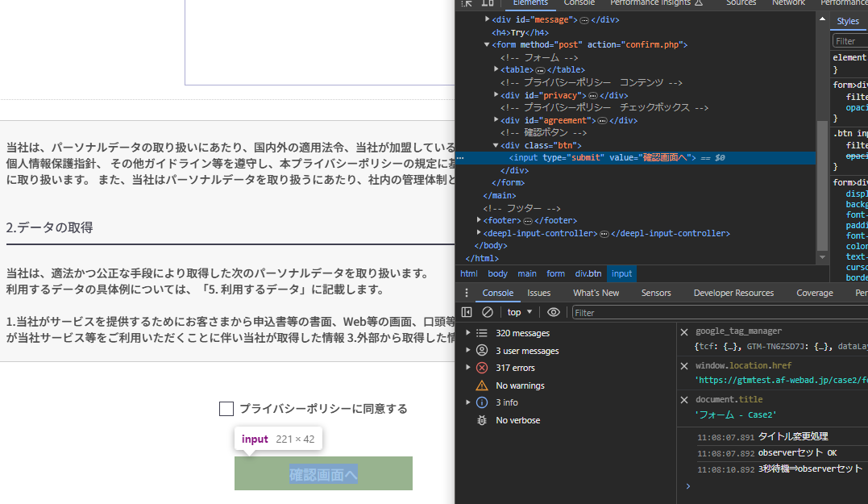The width and height of the screenshot is (868, 504).
Task: Check the privacy policy agreement checkbox
Action: click(226, 409)
